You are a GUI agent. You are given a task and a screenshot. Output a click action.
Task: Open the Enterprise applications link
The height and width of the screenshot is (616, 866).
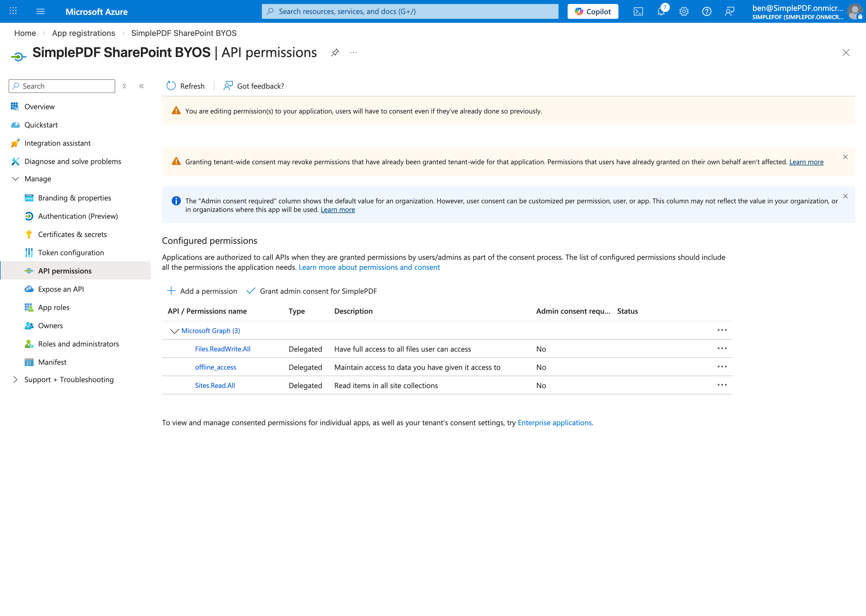[x=554, y=423]
